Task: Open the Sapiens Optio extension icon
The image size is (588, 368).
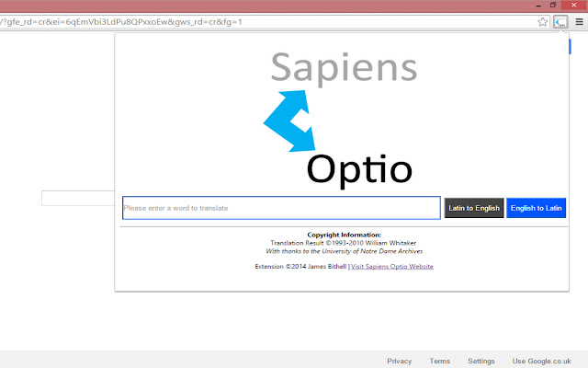Action: (560, 22)
